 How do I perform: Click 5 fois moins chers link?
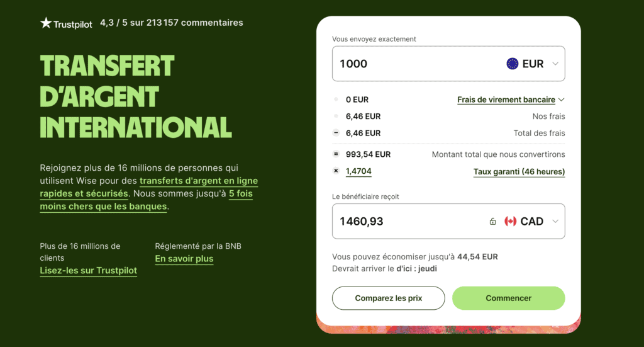click(240, 194)
